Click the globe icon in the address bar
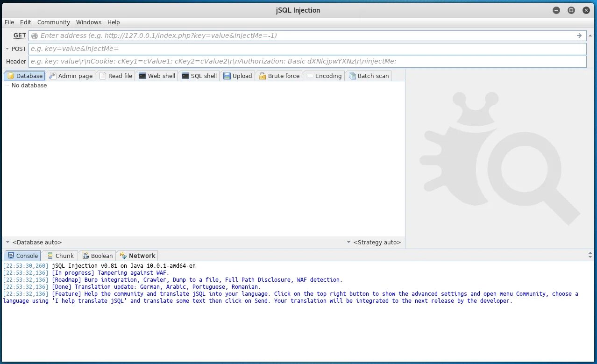This screenshot has width=597, height=364. (35, 36)
